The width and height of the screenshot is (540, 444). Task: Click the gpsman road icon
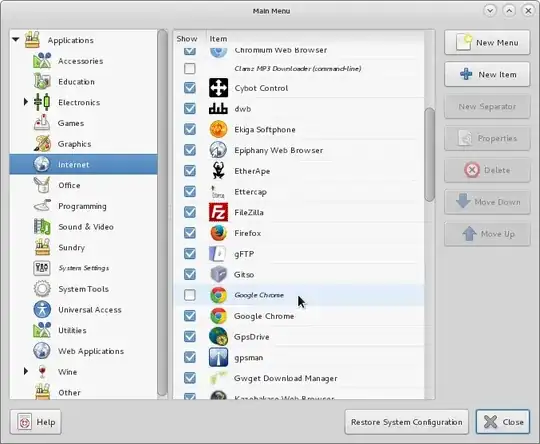point(218,357)
